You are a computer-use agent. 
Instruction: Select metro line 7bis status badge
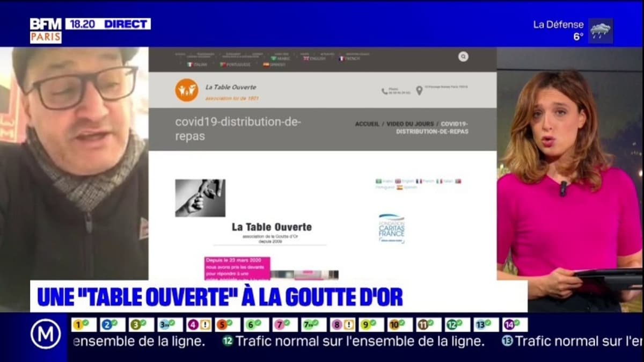coord(314,324)
